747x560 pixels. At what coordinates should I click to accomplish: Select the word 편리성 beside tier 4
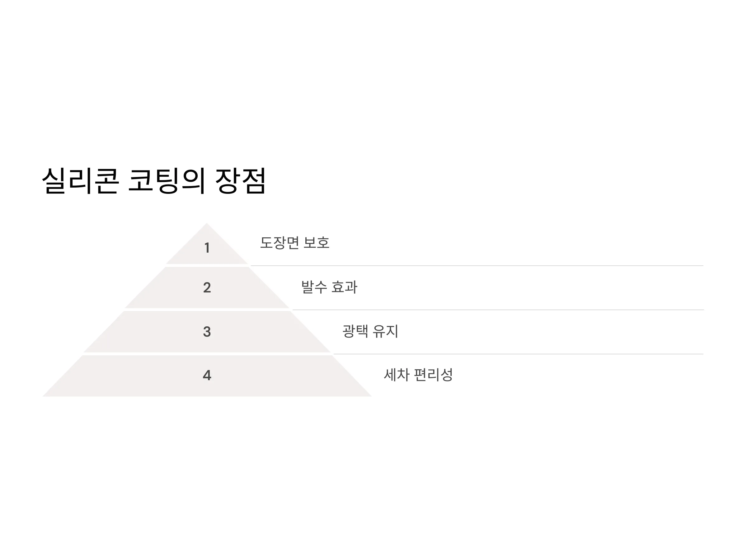point(433,375)
